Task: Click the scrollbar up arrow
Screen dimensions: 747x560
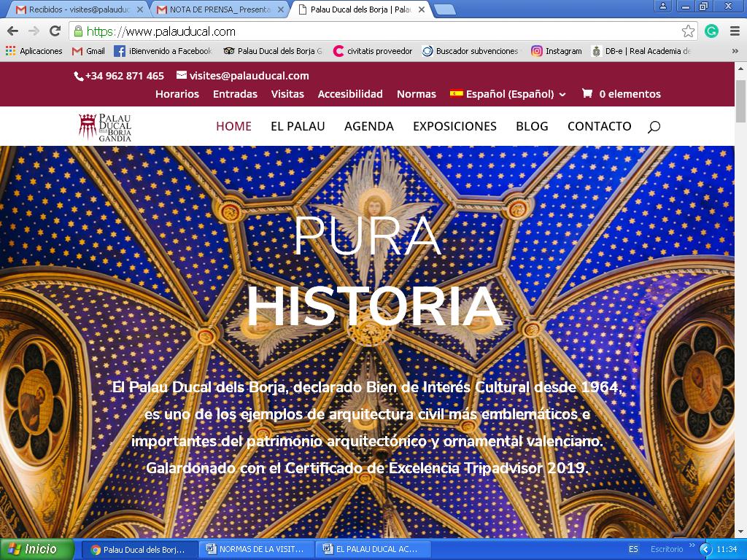Action: [740, 68]
